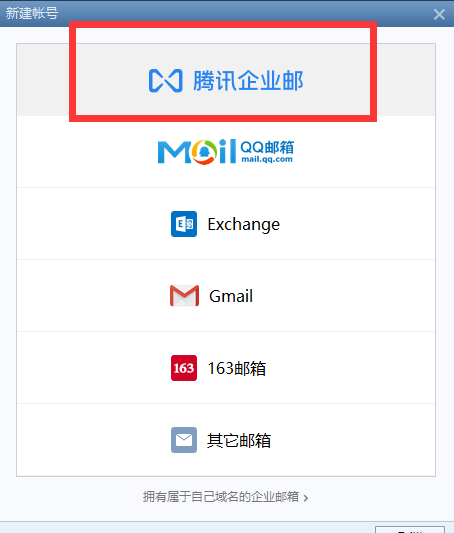Click the red 163 icon
Image resolution: width=454 pixels, height=533 pixels.
[x=184, y=368]
